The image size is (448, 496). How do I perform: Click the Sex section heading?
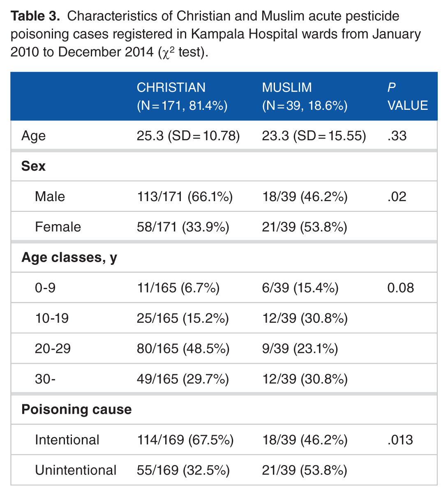coord(33,166)
